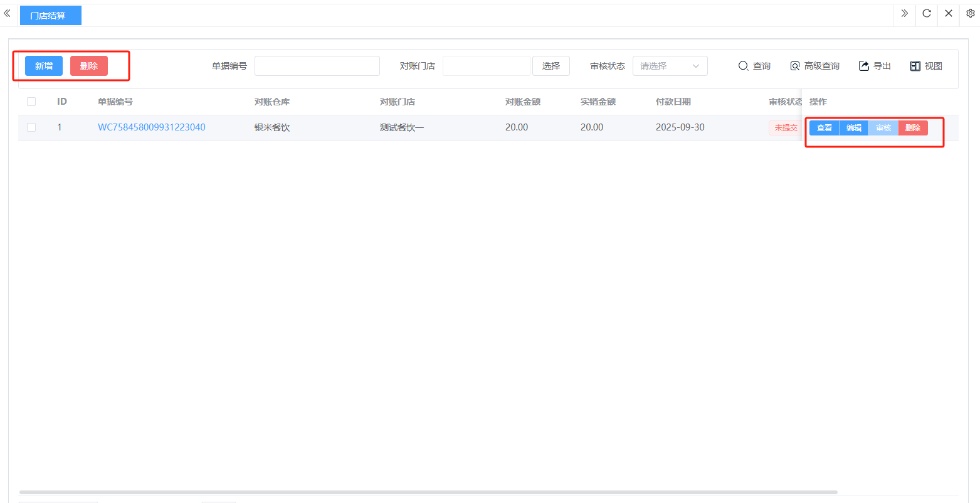
Task: Click 编辑 button in the row
Action: pyautogui.click(x=853, y=128)
